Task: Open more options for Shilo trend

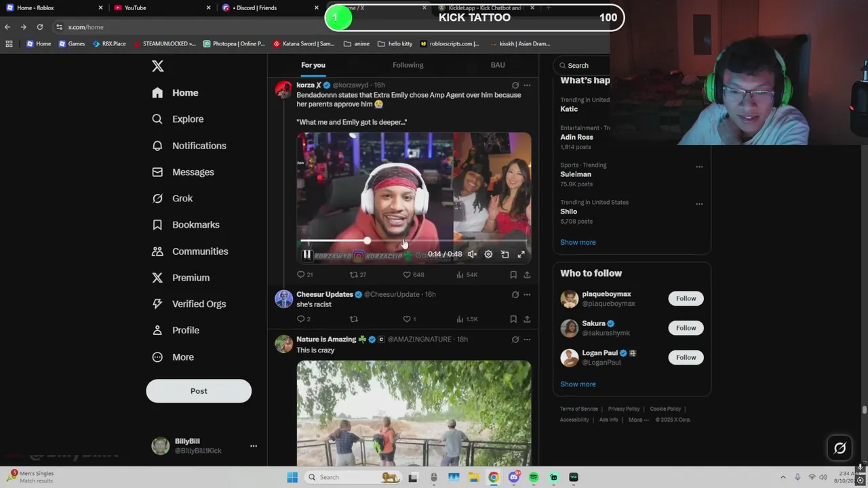Action: point(699,204)
